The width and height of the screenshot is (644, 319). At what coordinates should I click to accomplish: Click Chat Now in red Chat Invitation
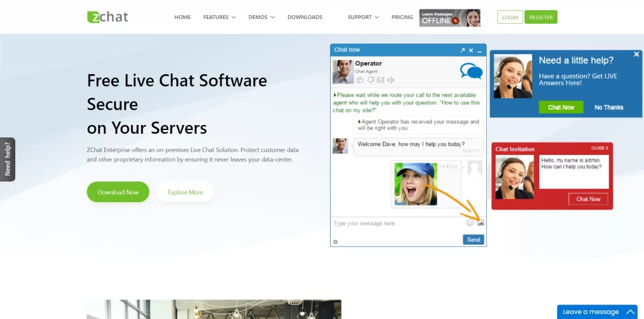pos(588,199)
